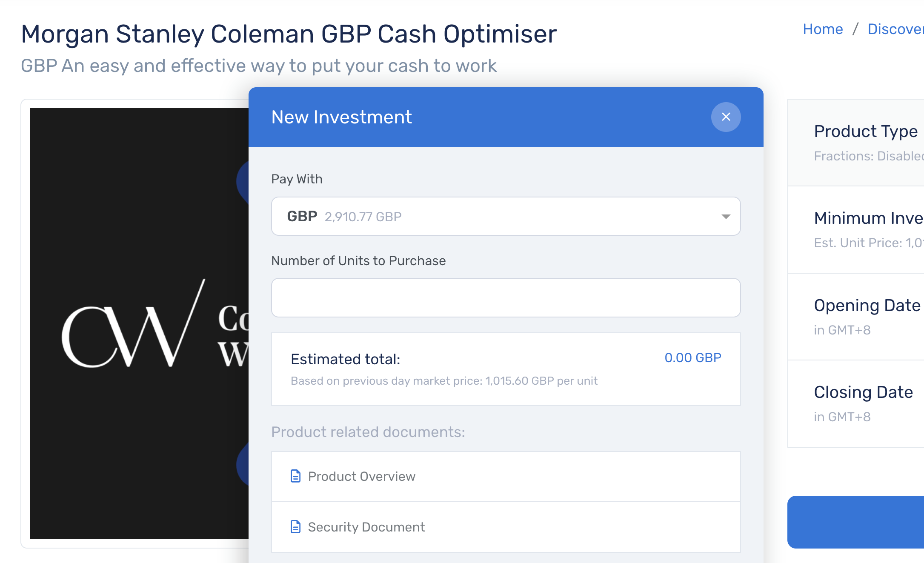Click the blue button below Closing Date
The height and width of the screenshot is (563, 924).
855,522
